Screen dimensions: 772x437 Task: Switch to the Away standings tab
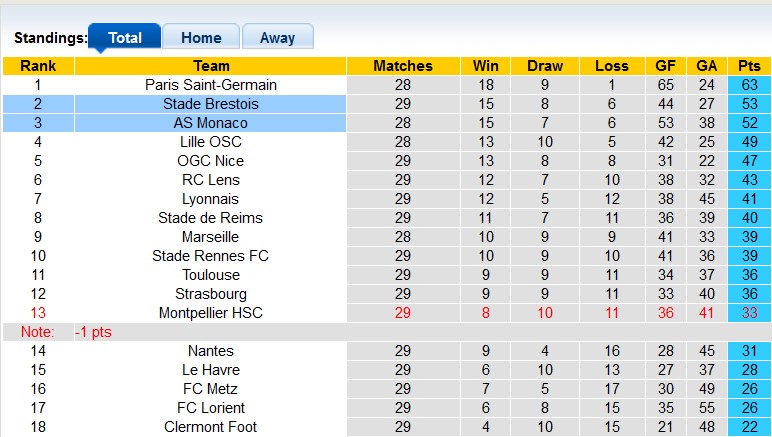point(277,38)
